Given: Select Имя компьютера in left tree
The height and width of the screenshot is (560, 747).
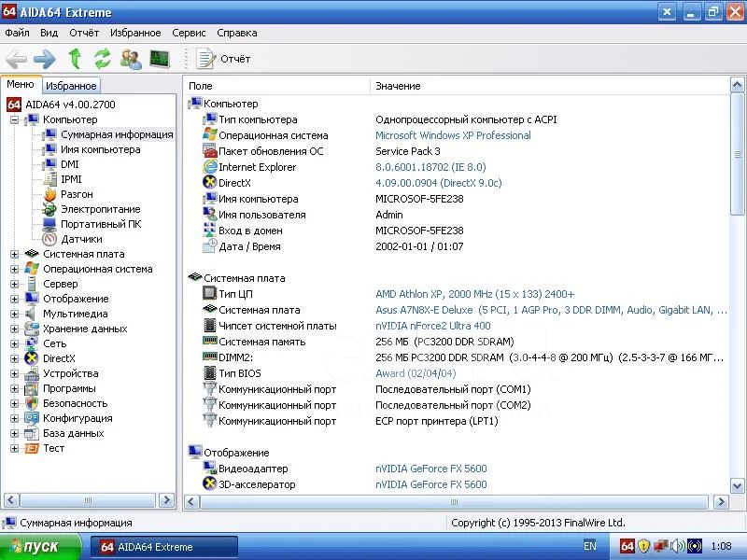Looking at the screenshot, I should pyautogui.click(x=101, y=149).
